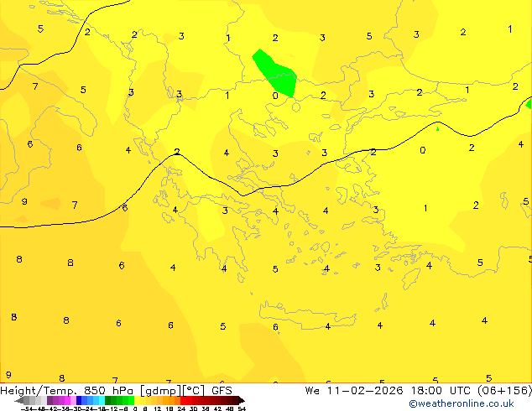Click the dark maroon right arrow end of legend
532x411 pixels.
[242, 400]
